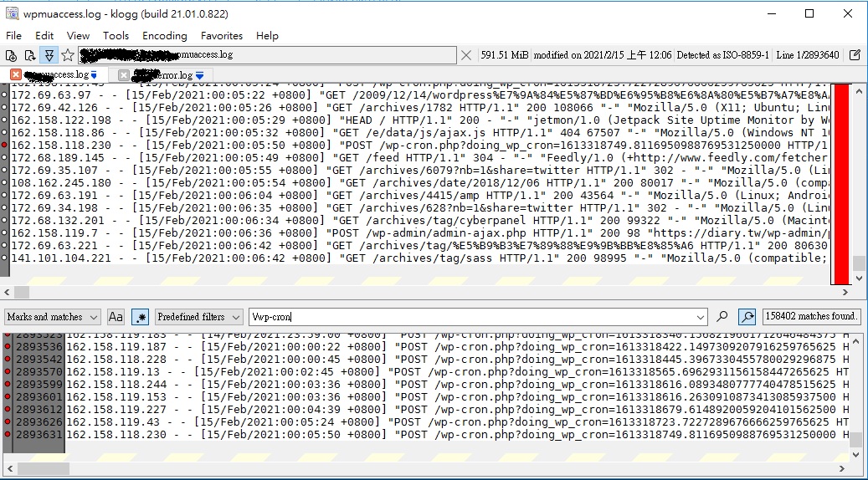Click the magnifier search button

723,317
